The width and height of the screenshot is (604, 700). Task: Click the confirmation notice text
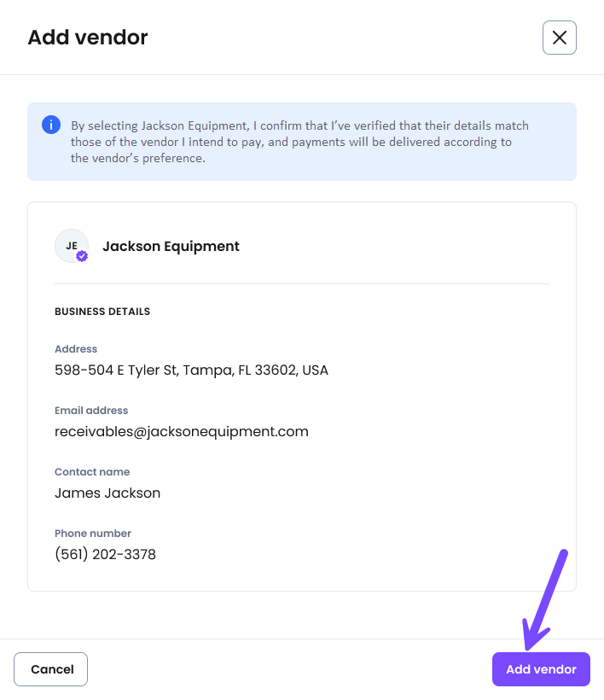click(x=299, y=142)
